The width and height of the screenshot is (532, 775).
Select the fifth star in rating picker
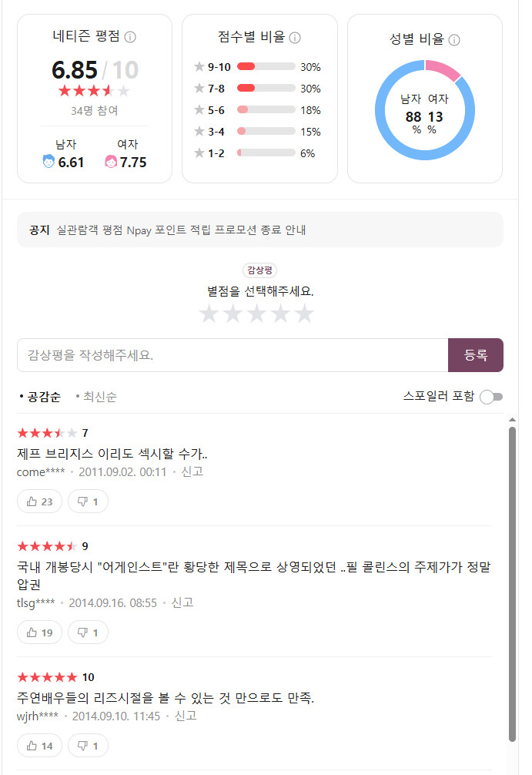(305, 314)
